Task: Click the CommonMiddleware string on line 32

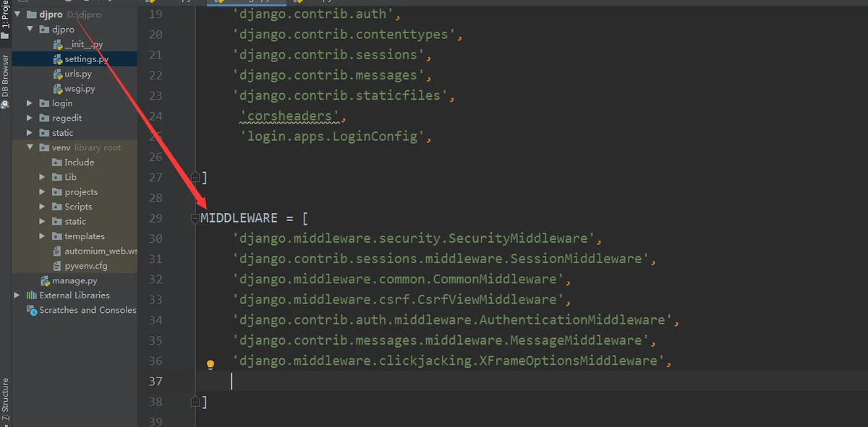Action: click(x=398, y=279)
